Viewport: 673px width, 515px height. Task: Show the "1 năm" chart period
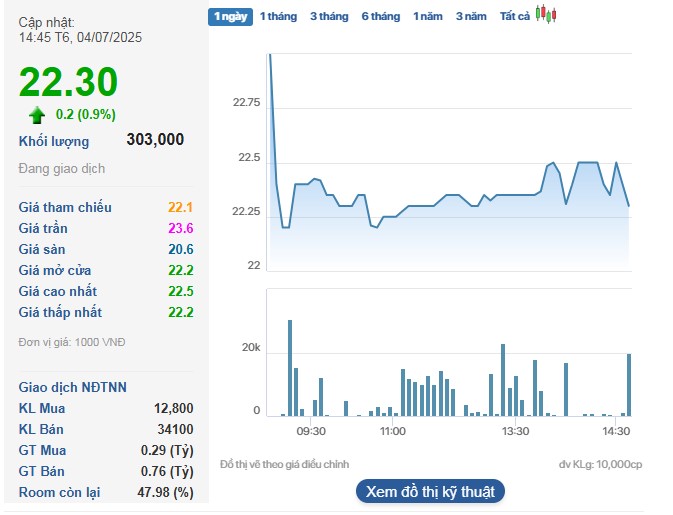tap(429, 16)
